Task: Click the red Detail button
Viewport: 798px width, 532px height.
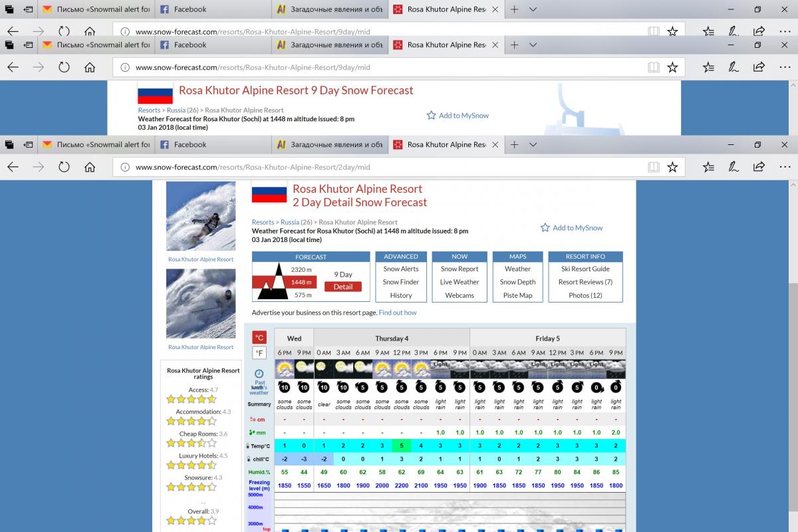Action: click(x=343, y=287)
